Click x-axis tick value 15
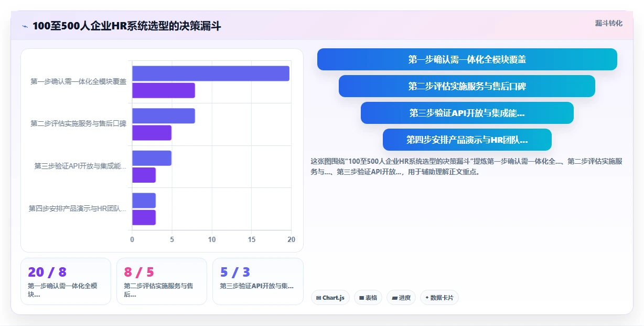 click(x=252, y=239)
